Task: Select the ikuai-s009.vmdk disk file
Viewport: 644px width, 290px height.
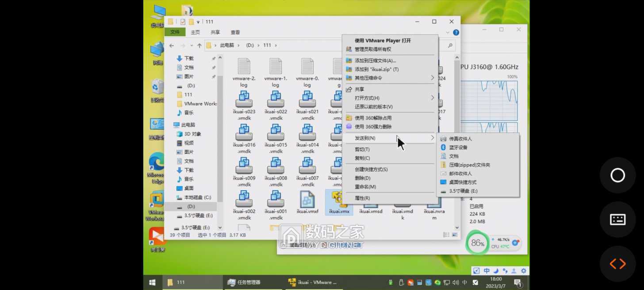Action: pyautogui.click(x=244, y=172)
